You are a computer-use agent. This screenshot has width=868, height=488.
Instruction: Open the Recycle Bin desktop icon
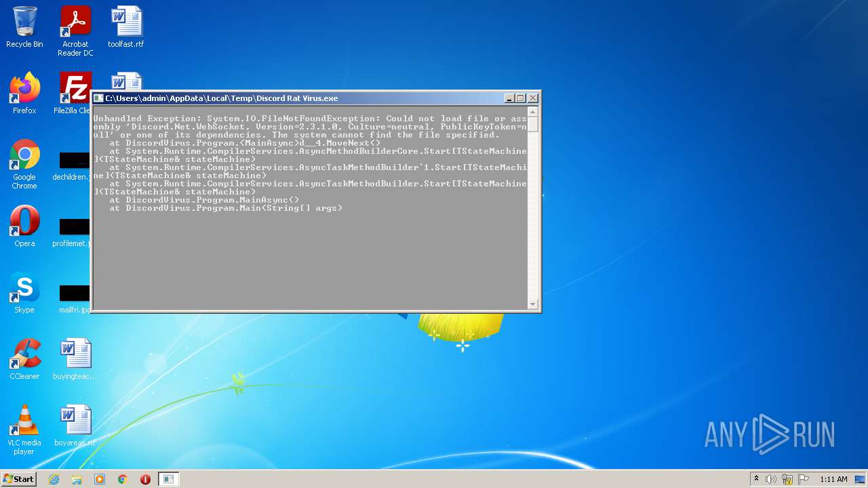click(24, 27)
